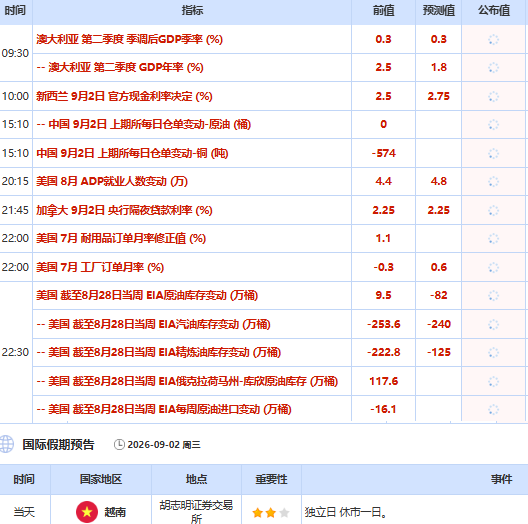Click forecast value 0.6 for factory orders
This screenshot has height=524, width=528.
439,268
